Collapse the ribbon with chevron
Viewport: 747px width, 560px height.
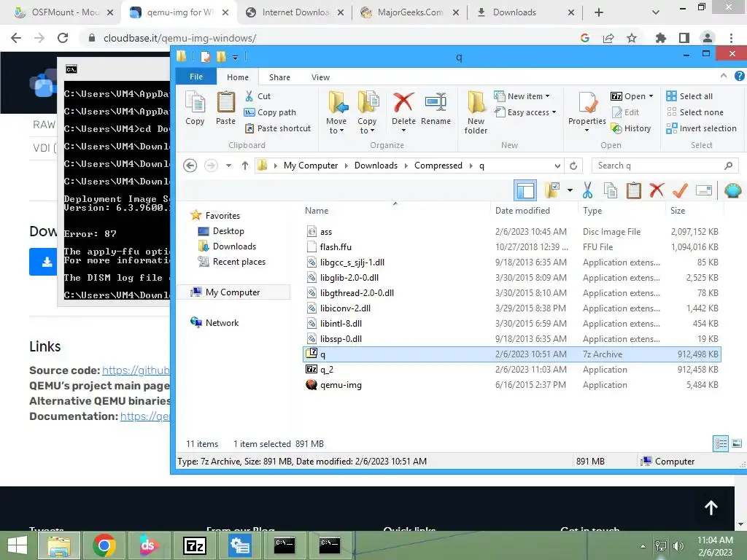tap(724, 76)
